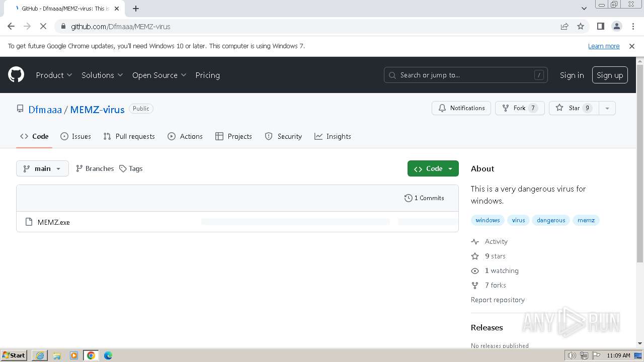Open the Actions tab
The height and width of the screenshot is (362, 644).
click(x=185, y=136)
